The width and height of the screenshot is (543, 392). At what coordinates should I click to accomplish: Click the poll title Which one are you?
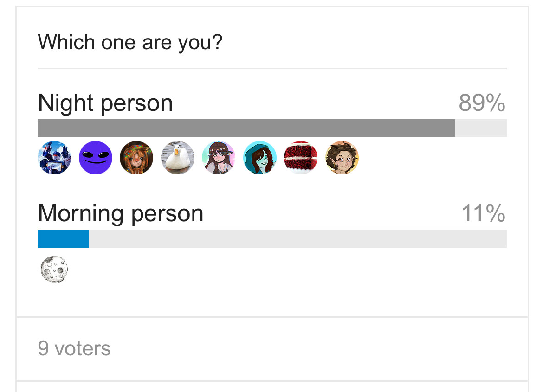pyautogui.click(x=130, y=43)
